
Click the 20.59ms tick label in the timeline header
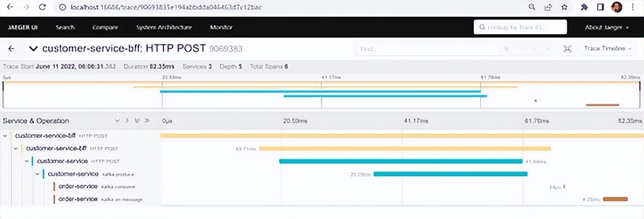(x=295, y=121)
